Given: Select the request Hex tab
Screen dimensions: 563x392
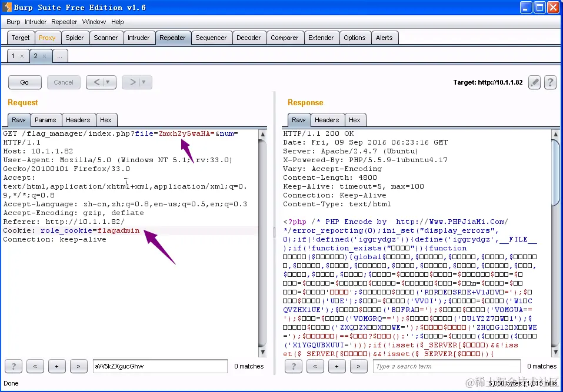Looking at the screenshot, I should point(105,120).
